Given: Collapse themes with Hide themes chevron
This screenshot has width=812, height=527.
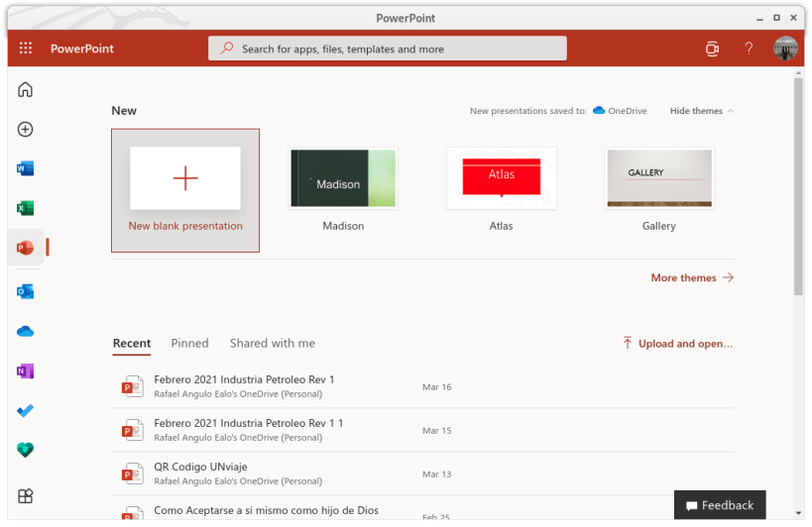Looking at the screenshot, I should (x=730, y=111).
